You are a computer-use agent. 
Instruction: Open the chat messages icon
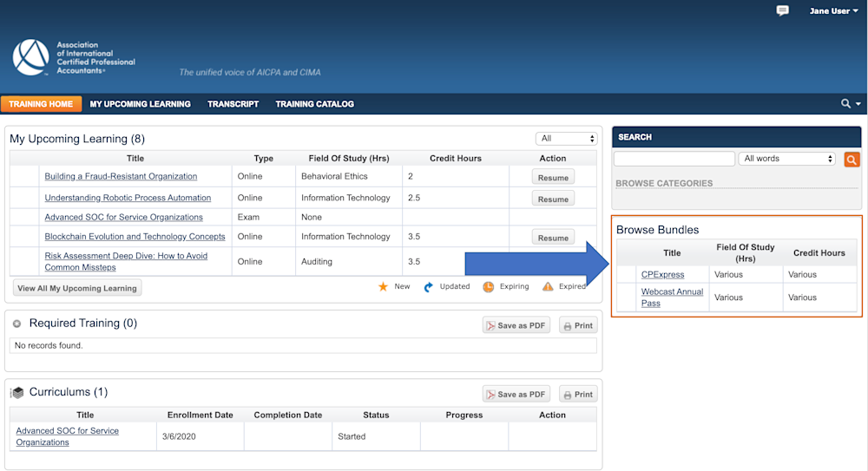coord(782,10)
